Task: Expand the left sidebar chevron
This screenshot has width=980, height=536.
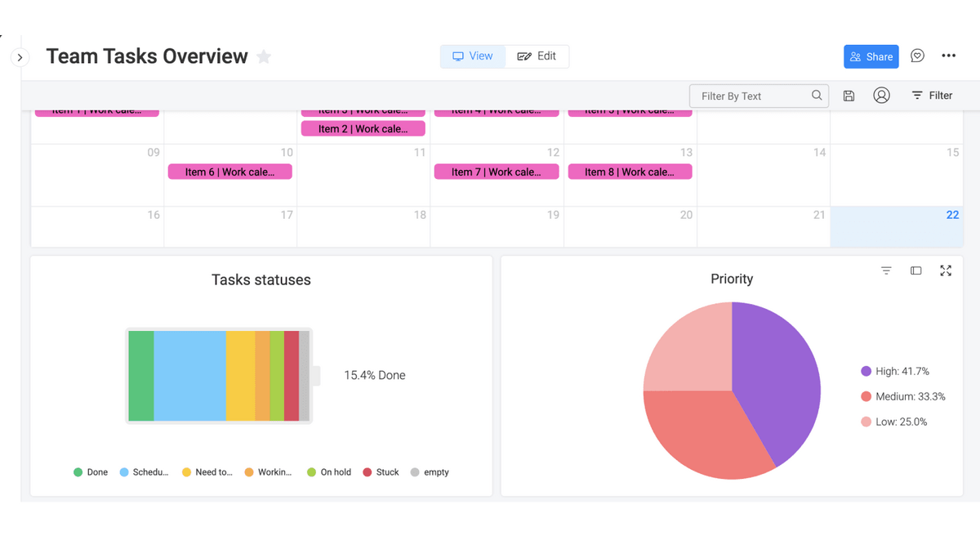Action: (x=20, y=57)
